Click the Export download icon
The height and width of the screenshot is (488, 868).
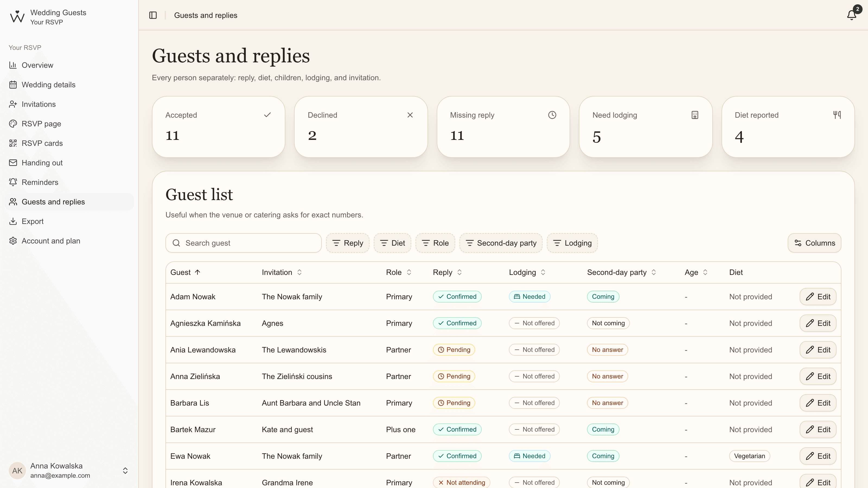(13, 221)
